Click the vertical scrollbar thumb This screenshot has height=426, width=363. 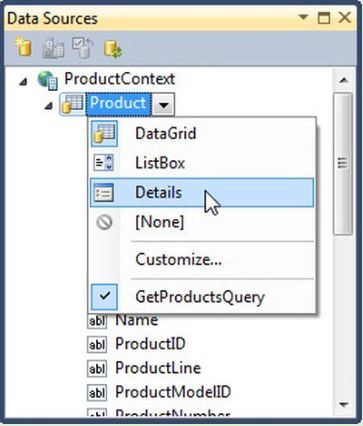tap(343, 164)
